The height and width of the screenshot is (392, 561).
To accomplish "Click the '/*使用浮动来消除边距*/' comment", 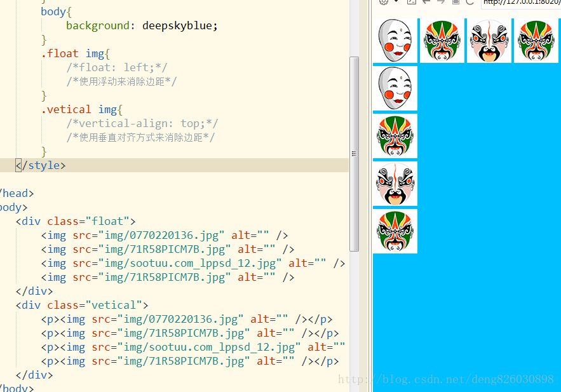I will (x=121, y=81).
